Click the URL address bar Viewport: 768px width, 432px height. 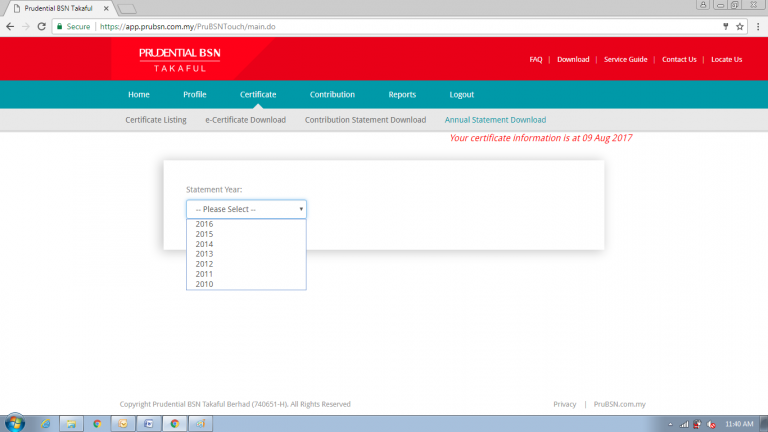[x=400, y=26]
